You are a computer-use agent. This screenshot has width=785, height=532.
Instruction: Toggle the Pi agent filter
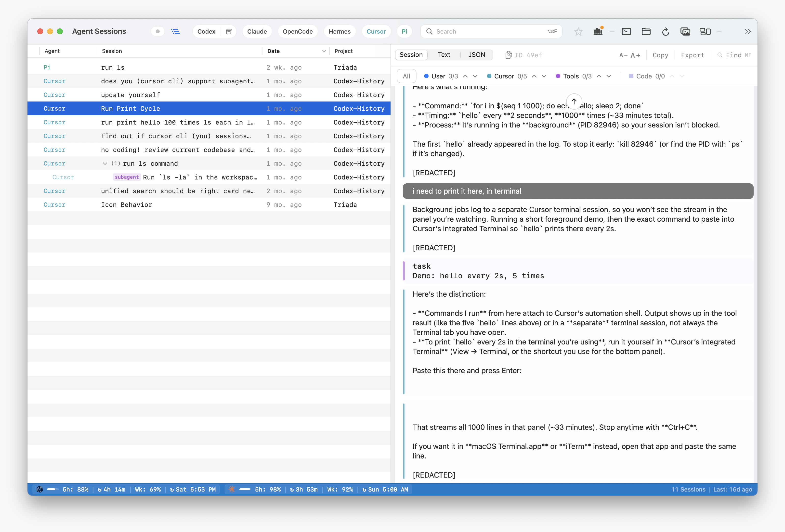(404, 32)
